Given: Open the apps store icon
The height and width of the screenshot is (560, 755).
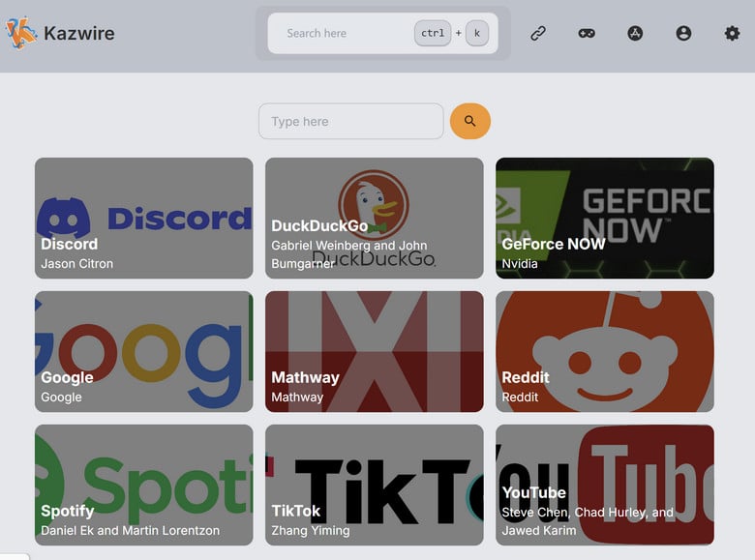Looking at the screenshot, I should (635, 33).
